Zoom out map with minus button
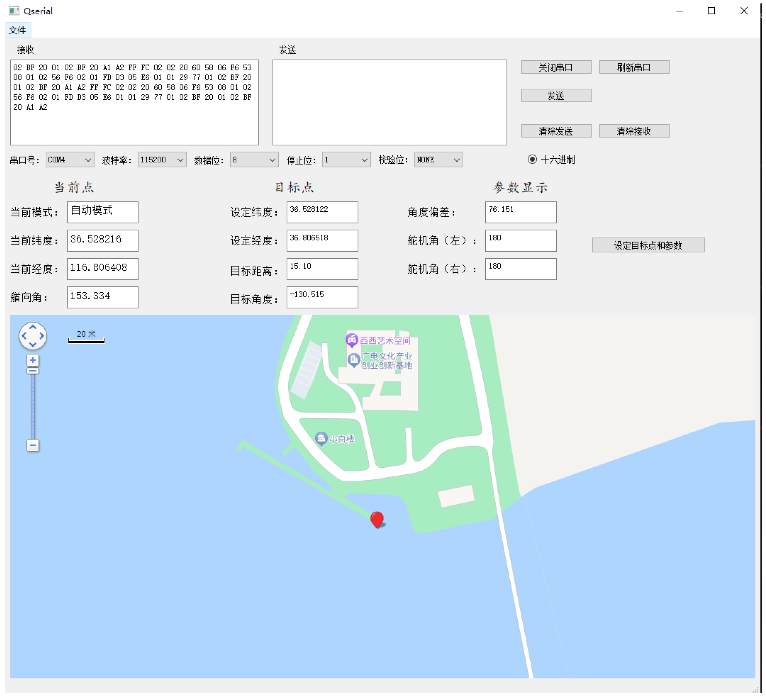Viewport: 766px width, 700px height. click(x=33, y=445)
